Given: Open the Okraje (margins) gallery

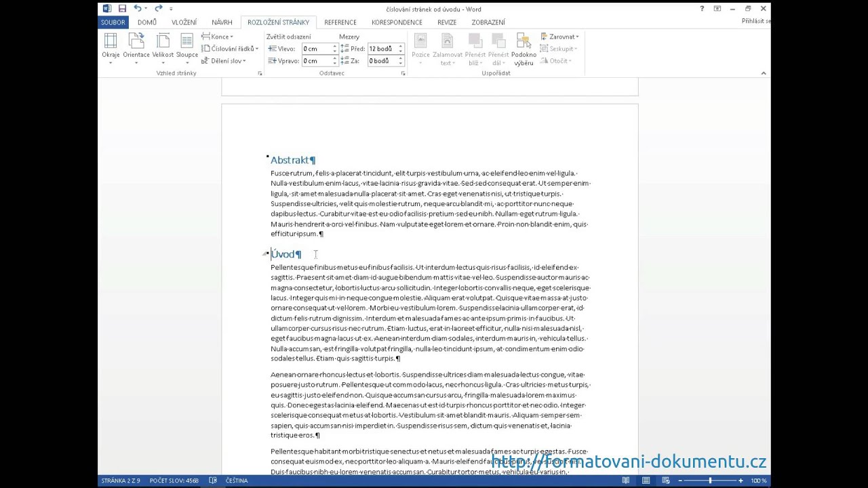Looking at the screenshot, I should (111, 49).
